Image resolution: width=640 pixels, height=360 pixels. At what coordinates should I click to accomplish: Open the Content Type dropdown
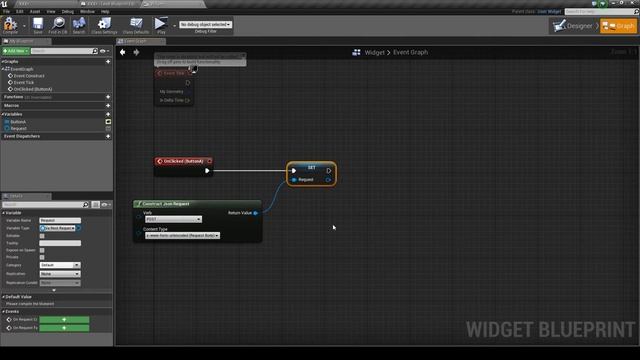[182, 236]
